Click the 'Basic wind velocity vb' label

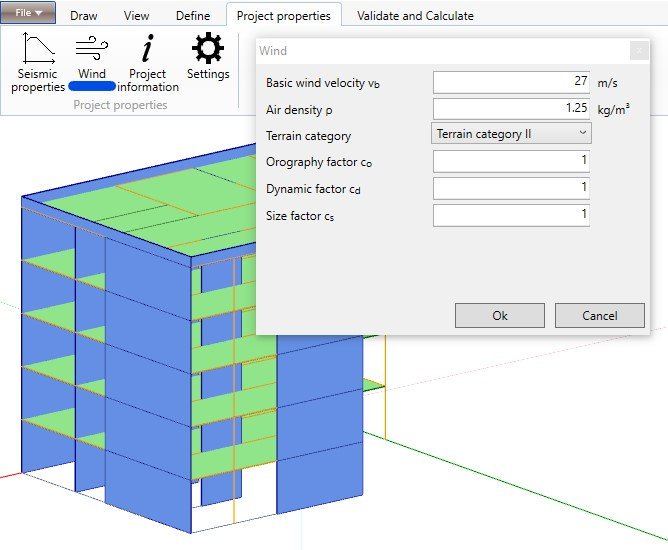(x=322, y=83)
